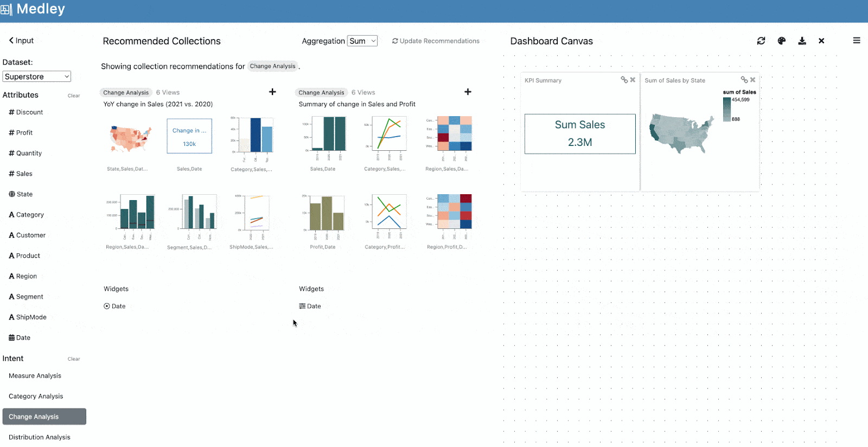The width and height of the screenshot is (868, 447).
Task: Select the Sales attribute
Action: [x=21, y=174]
